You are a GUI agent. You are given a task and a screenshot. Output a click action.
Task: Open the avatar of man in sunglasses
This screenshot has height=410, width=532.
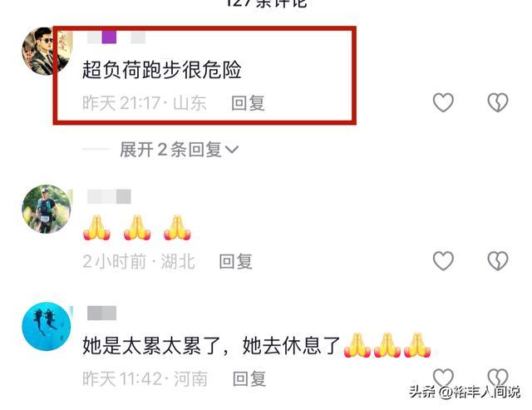tap(47, 51)
